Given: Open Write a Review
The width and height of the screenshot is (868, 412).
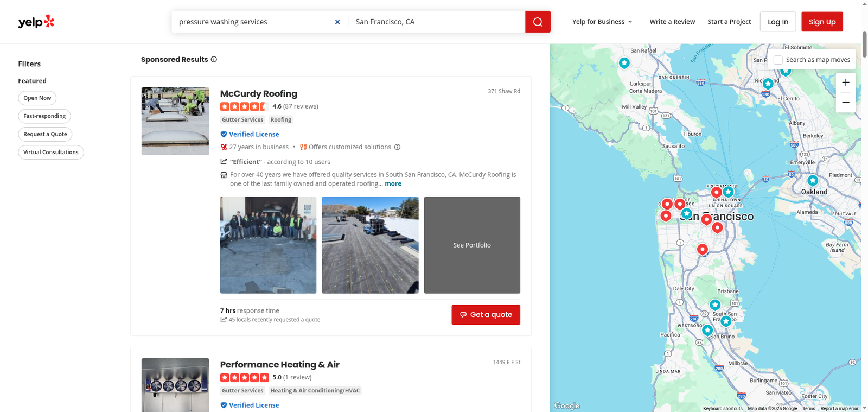Looking at the screenshot, I should tap(672, 22).
